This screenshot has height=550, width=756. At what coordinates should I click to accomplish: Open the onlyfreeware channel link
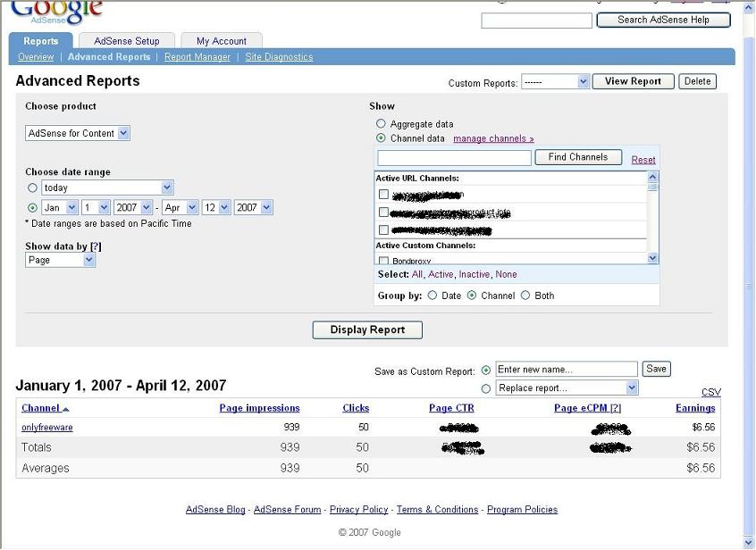(x=47, y=427)
